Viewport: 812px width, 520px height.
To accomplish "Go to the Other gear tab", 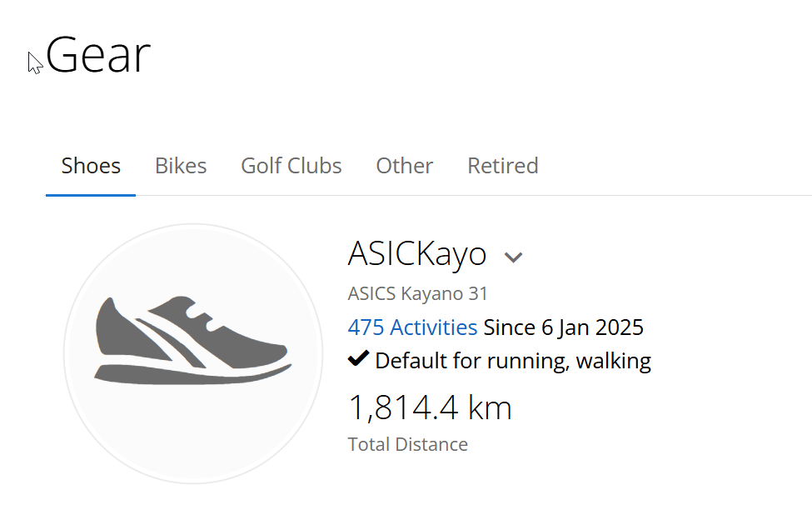I will (x=404, y=166).
